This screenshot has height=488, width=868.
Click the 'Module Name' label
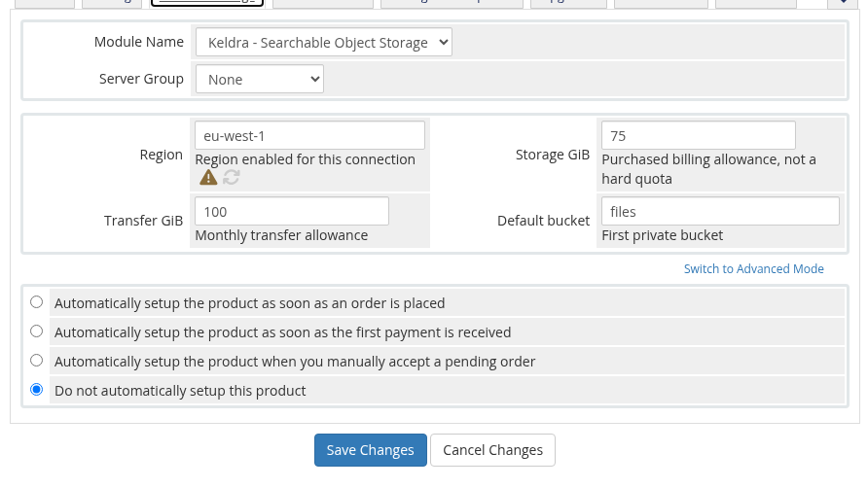139,42
